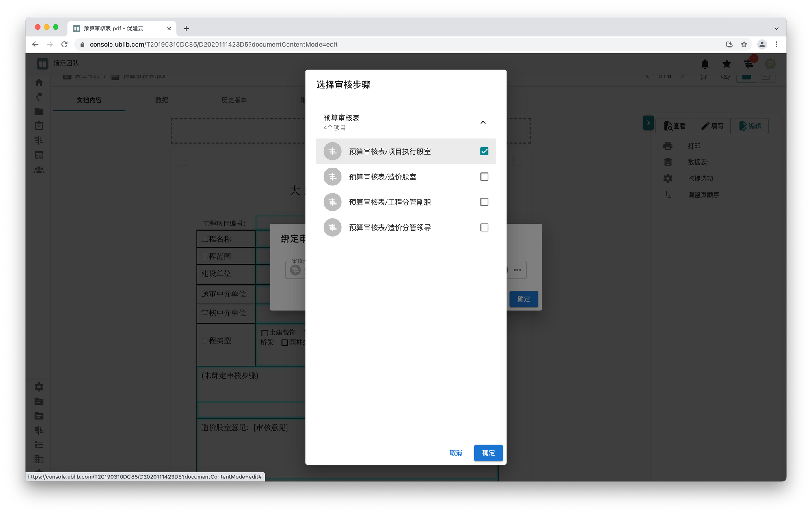
Task: Open the browser tab list dropdown arrow
Action: (x=776, y=28)
